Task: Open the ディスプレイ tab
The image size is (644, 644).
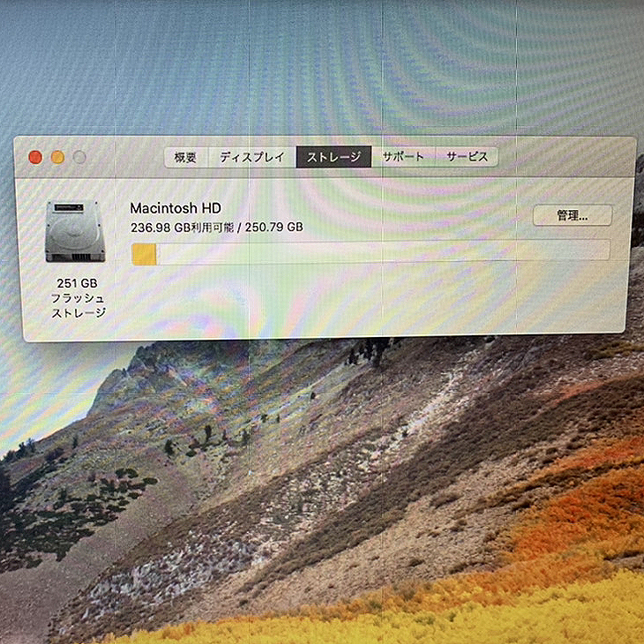Action: tap(251, 157)
